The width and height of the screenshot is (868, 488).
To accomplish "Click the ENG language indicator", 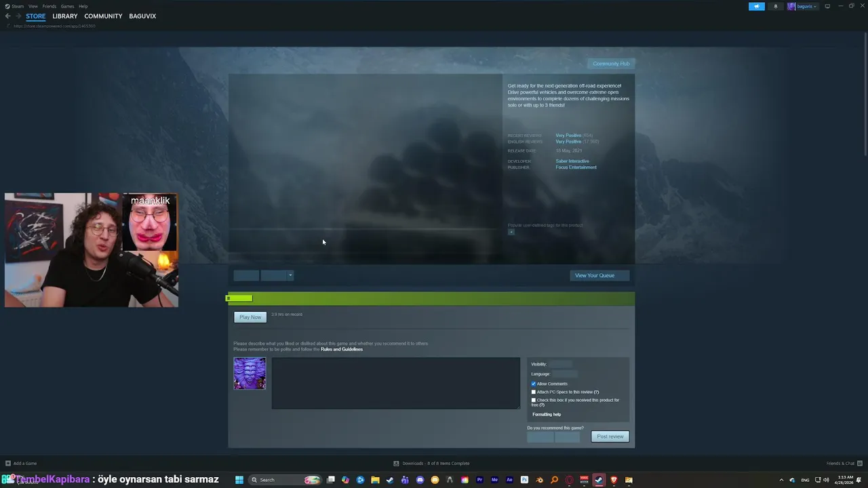I will click(x=805, y=480).
